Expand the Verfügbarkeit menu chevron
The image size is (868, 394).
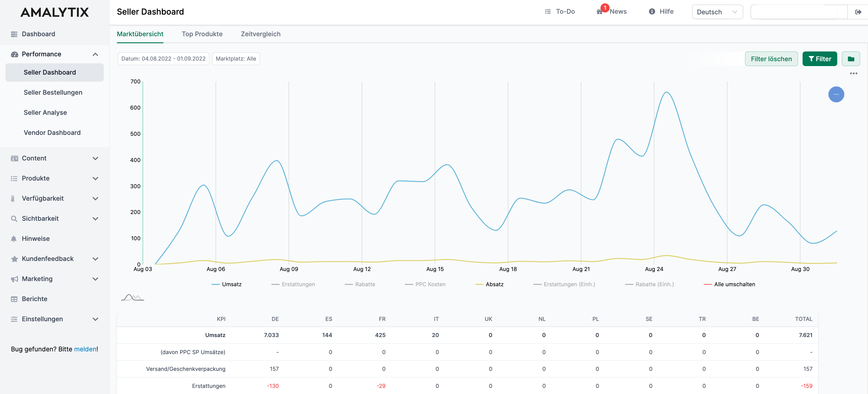(95, 199)
